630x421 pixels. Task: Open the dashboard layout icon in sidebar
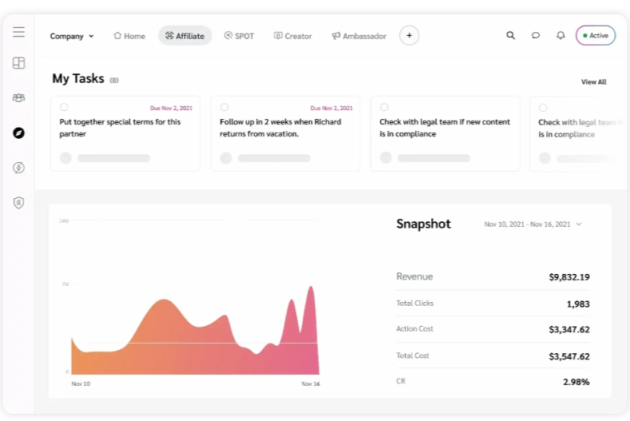(18, 63)
